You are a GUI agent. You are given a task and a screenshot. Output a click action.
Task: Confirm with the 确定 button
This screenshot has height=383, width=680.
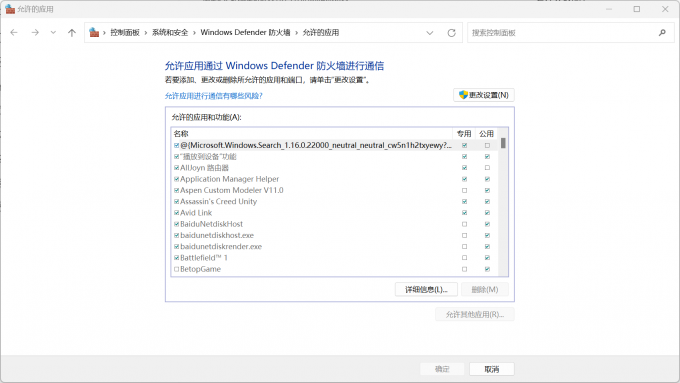tap(442, 369)
